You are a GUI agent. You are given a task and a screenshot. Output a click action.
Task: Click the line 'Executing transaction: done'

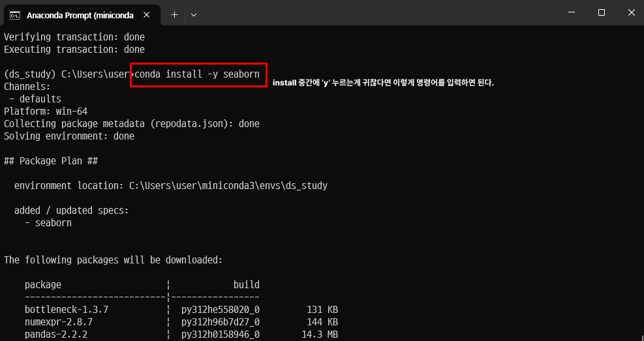74,50
